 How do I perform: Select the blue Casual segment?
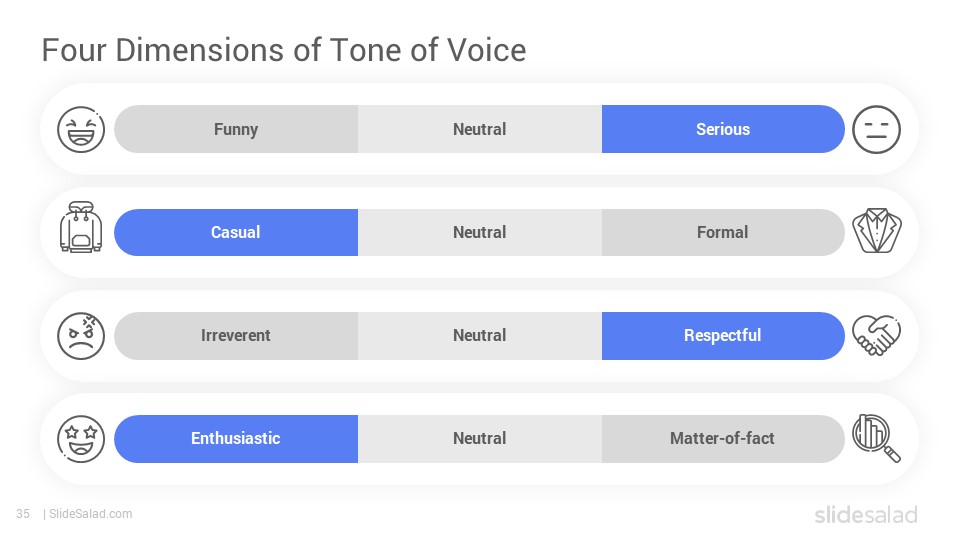236,233
